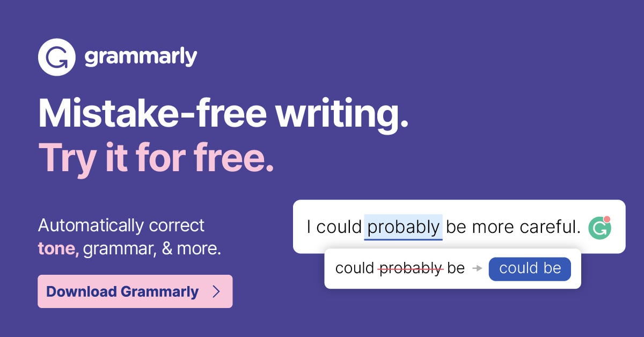Accept the blue "could be" suggestion
Image resolution: width=644 pixels, height=337 pixels.
[530, 268]
